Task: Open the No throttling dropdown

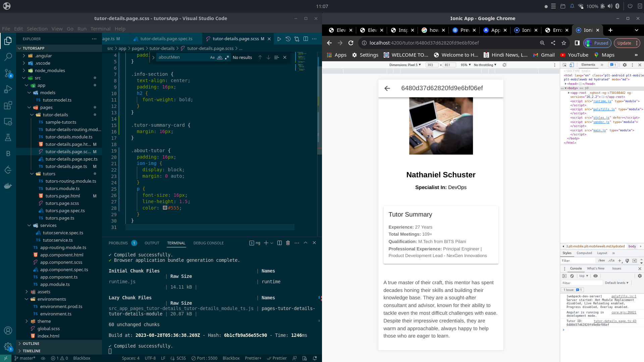Action: 485,65
